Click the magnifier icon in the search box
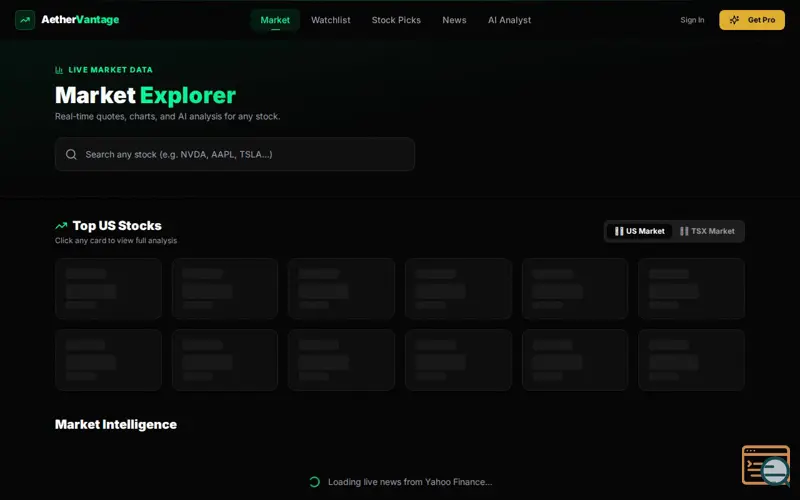 [x=71, y=154]
